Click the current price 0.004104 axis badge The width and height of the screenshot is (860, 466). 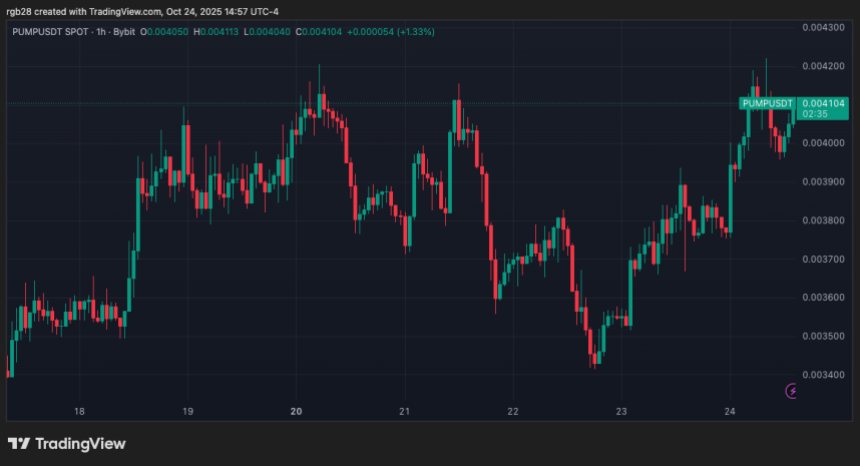[x=823, y=103]
